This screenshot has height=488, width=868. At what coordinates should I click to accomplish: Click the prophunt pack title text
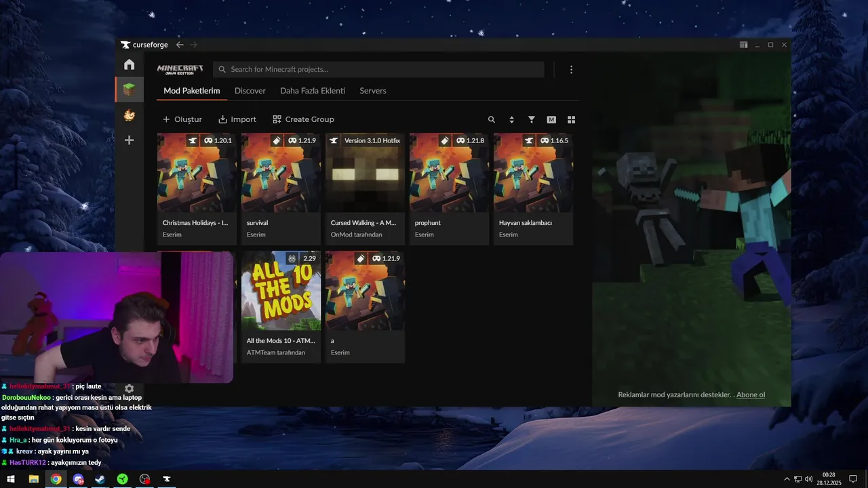[428, 222]
